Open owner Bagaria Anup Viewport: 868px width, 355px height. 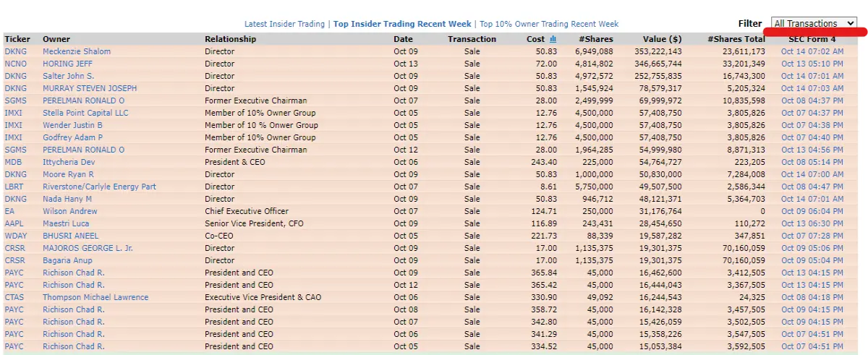[x=67, y=260]
